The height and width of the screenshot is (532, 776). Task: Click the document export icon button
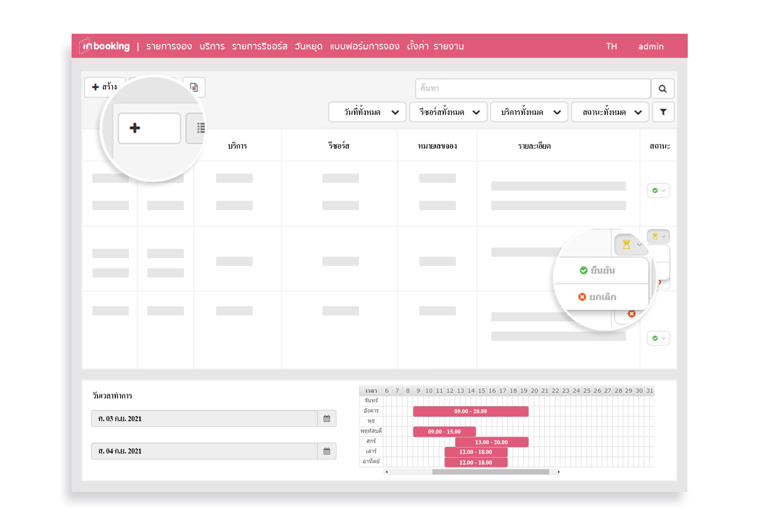[194, 87]
